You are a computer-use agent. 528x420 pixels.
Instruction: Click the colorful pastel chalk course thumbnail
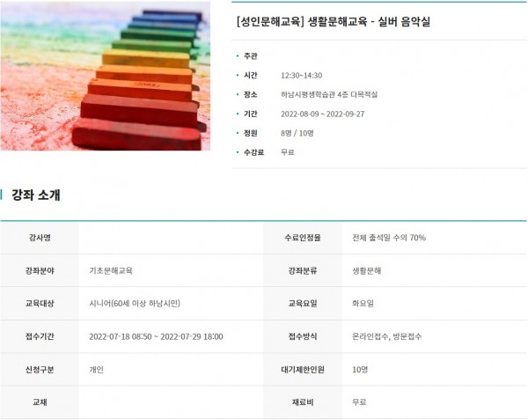[x=106, y=76]
